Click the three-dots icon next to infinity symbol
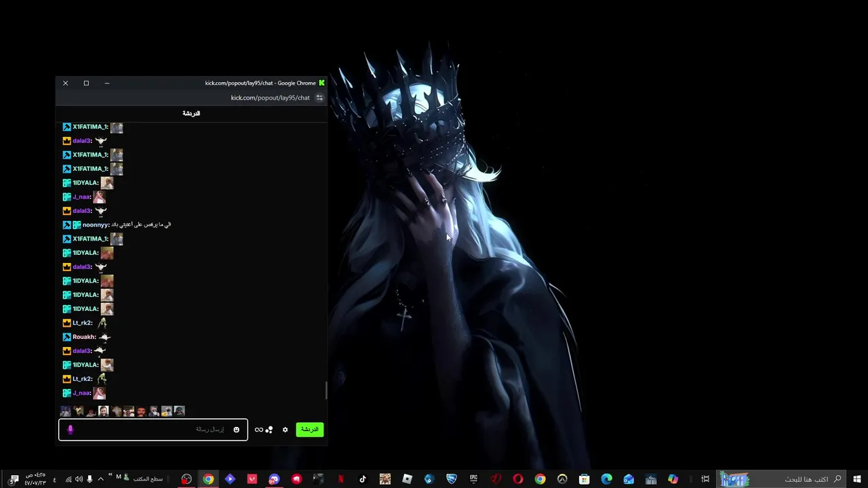Screen dimensions: 868x488 [269, 430]
